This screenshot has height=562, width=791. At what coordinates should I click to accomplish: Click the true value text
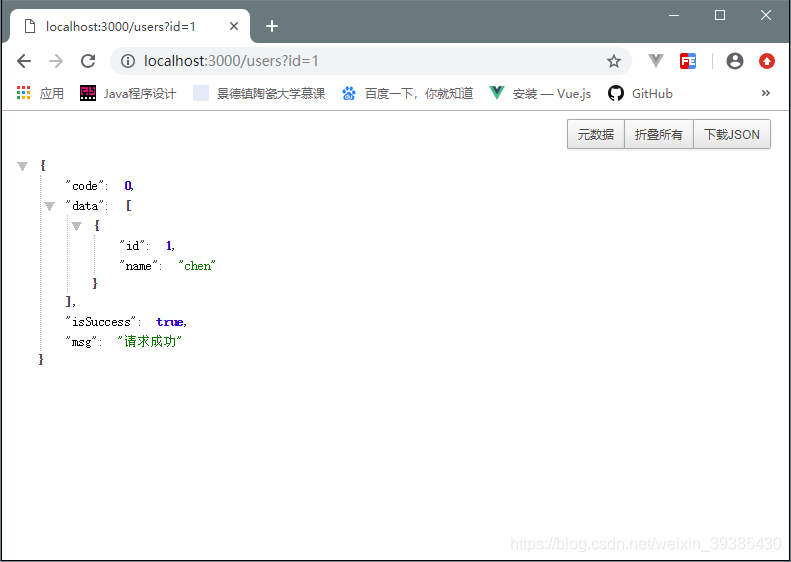[x=170, y=322]
